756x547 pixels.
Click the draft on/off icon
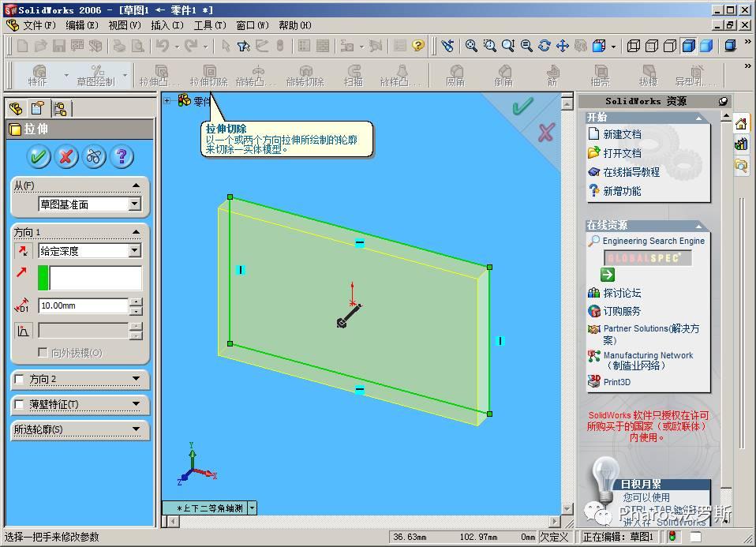[x=23, y=331]
